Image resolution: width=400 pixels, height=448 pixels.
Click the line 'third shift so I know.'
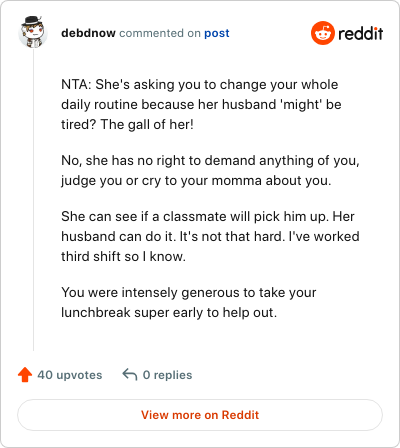coord(123,257)
